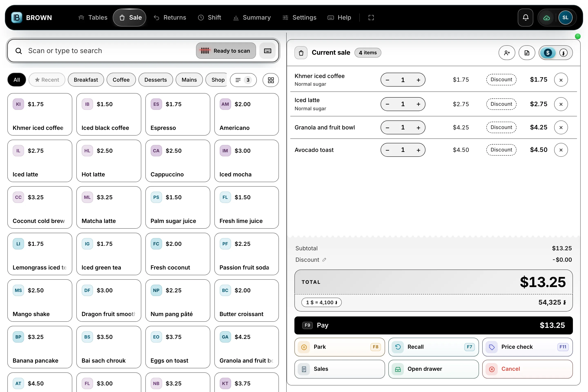This screenshot has width=588, height=392.
Task: Edit the discount pencil icon
Action: (324, 260)
